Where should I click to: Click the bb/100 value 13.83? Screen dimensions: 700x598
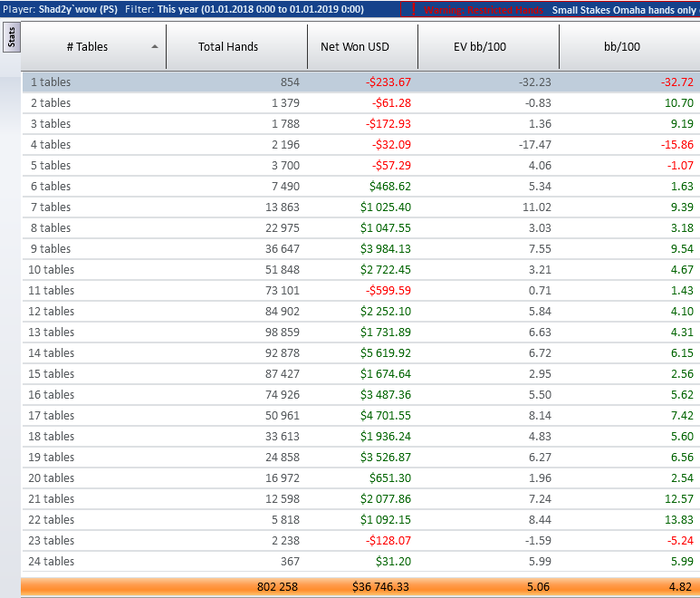tap(679, 519)
